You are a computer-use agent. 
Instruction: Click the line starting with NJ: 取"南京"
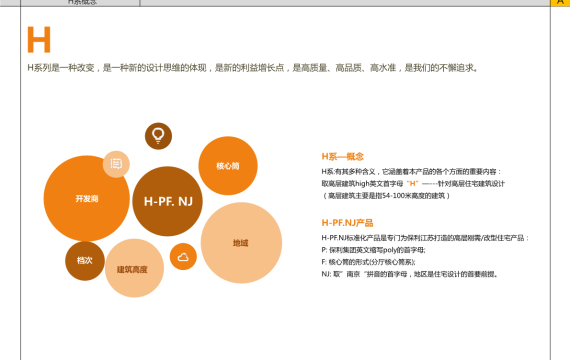click(x=409, y=274)
